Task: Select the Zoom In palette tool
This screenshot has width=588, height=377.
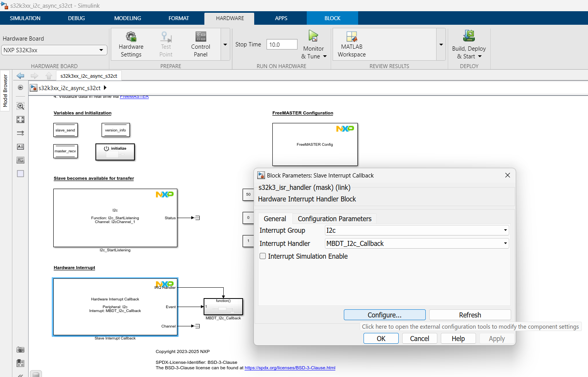Action: (x=20, y=106)
